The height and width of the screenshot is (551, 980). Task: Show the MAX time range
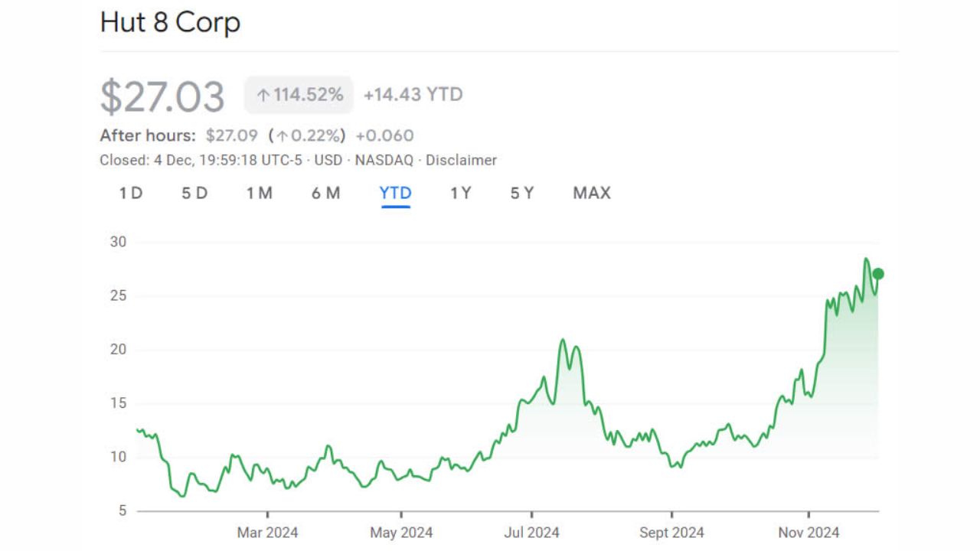click(592, 193)
